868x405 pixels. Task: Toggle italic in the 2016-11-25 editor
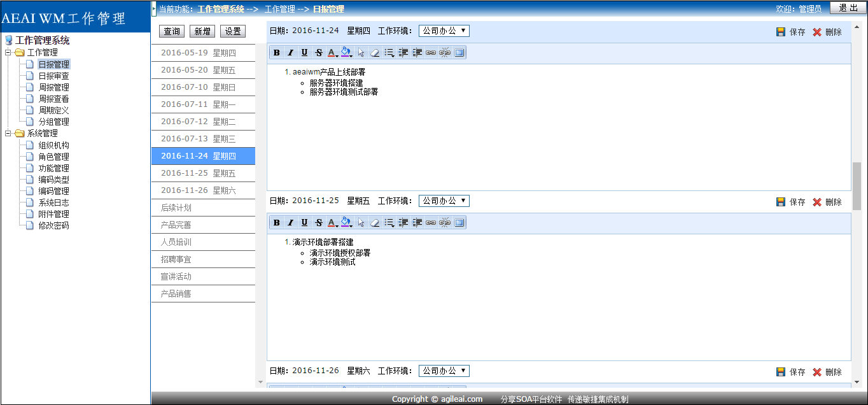[291, 223]
